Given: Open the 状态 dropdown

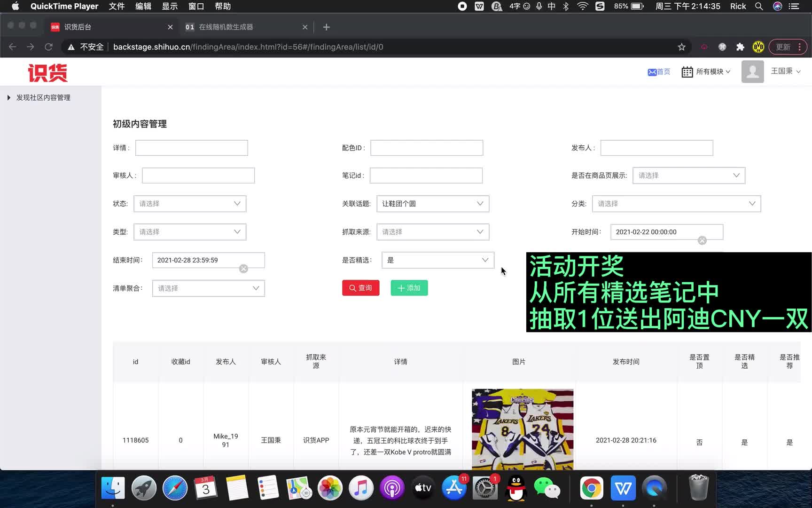Looking at the screenshot, I should click(x=190, y=204).
